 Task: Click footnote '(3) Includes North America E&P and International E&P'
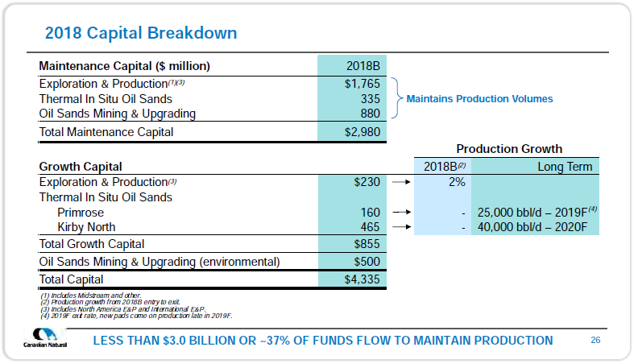[x=123, y=309]
